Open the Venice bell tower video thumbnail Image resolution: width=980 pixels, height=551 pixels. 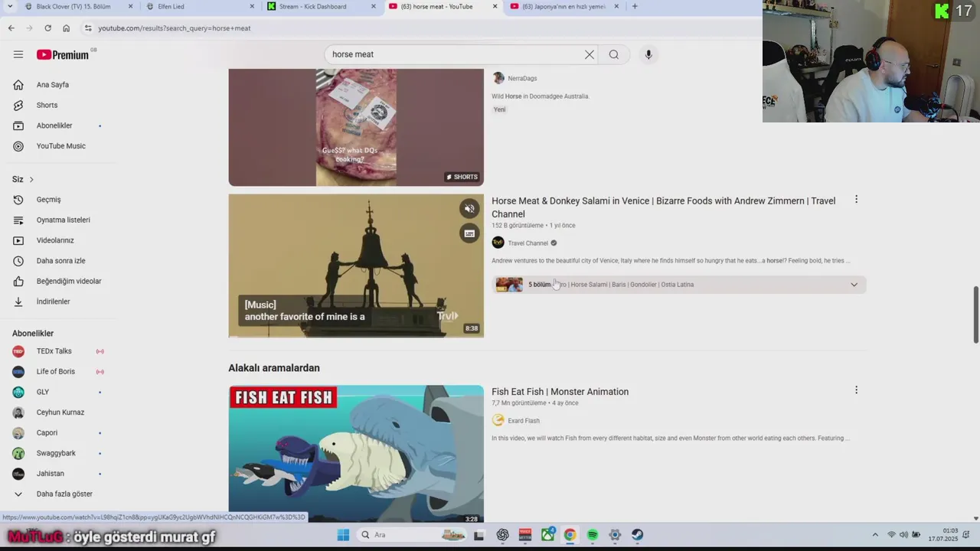tap(356, 266)
